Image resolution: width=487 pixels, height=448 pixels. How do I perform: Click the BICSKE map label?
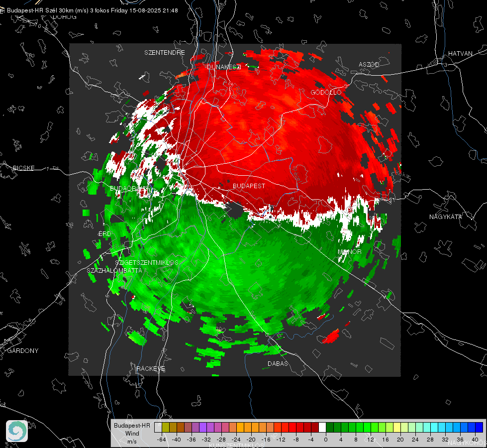[23, 168]
